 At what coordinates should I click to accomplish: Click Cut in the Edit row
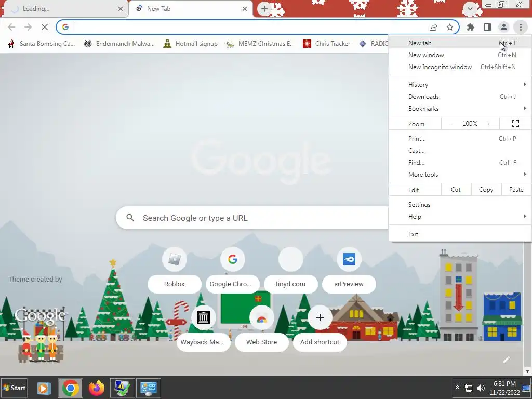[456, 190]
